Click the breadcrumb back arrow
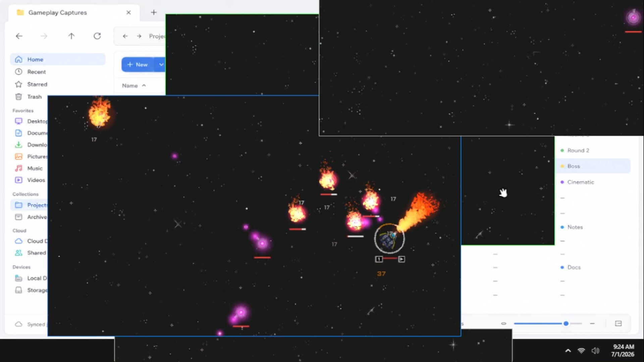 (125, 36)
